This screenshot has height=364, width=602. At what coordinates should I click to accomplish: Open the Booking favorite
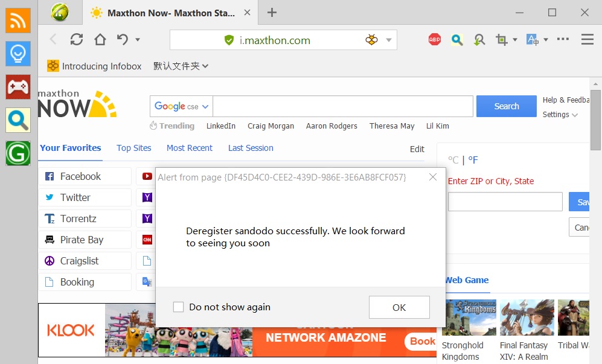85,282
